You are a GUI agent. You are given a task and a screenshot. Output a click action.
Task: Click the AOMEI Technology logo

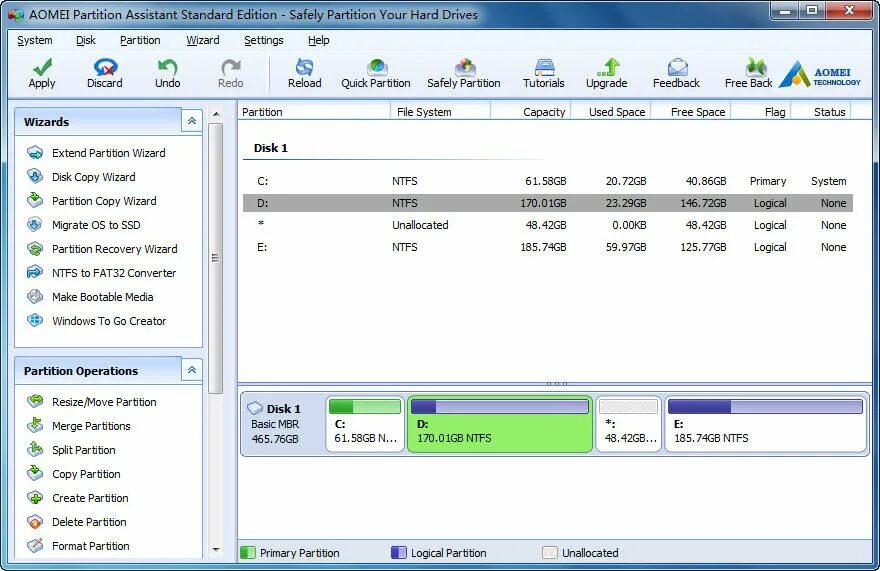pyautogui.click(x=820, y=74)
